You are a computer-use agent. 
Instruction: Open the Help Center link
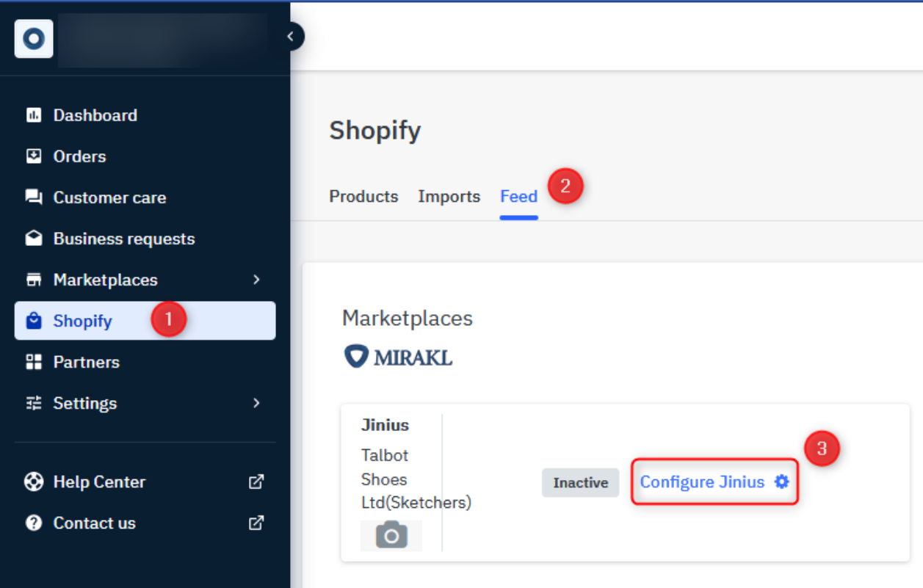[x=99, y=482]
